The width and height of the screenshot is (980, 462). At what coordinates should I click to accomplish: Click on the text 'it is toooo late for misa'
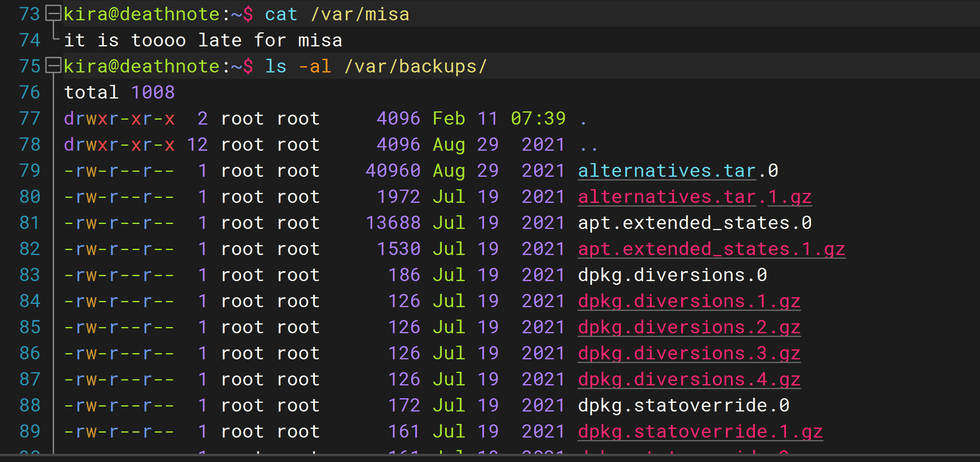click(203, 41)
